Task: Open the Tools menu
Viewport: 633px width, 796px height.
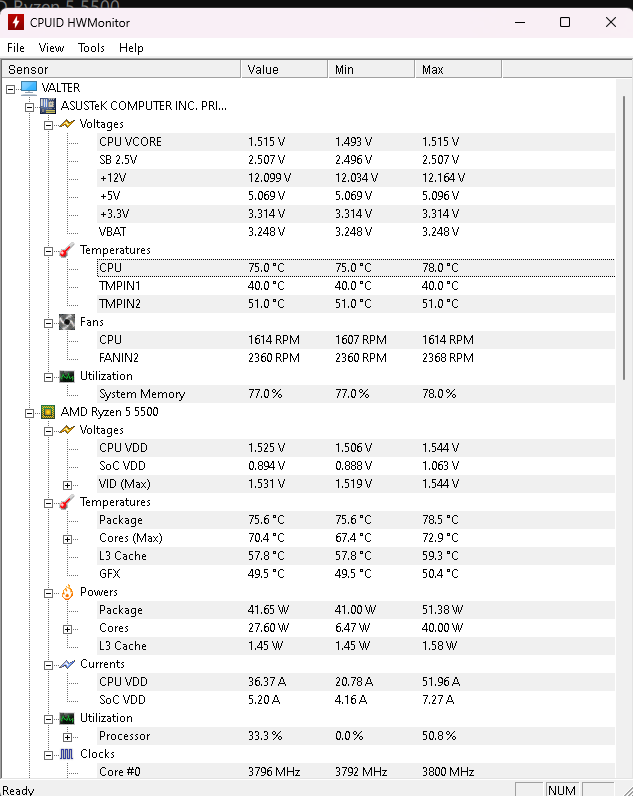Action: click(x=91, y=48)
